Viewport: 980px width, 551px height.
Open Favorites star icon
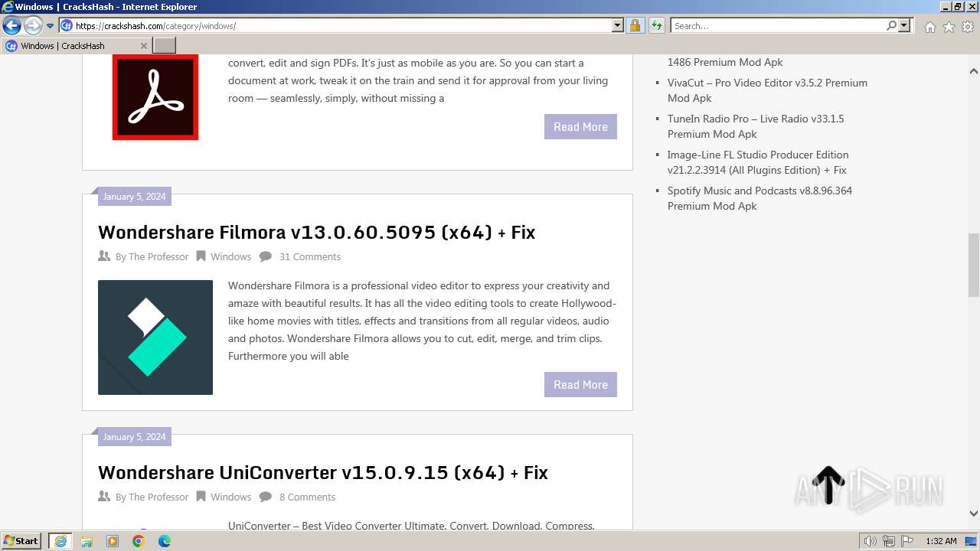click(949, 27)
